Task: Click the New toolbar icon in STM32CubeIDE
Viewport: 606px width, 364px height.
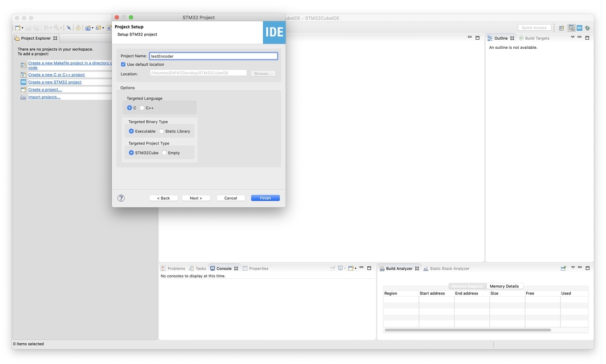Action: click(18, 28)
